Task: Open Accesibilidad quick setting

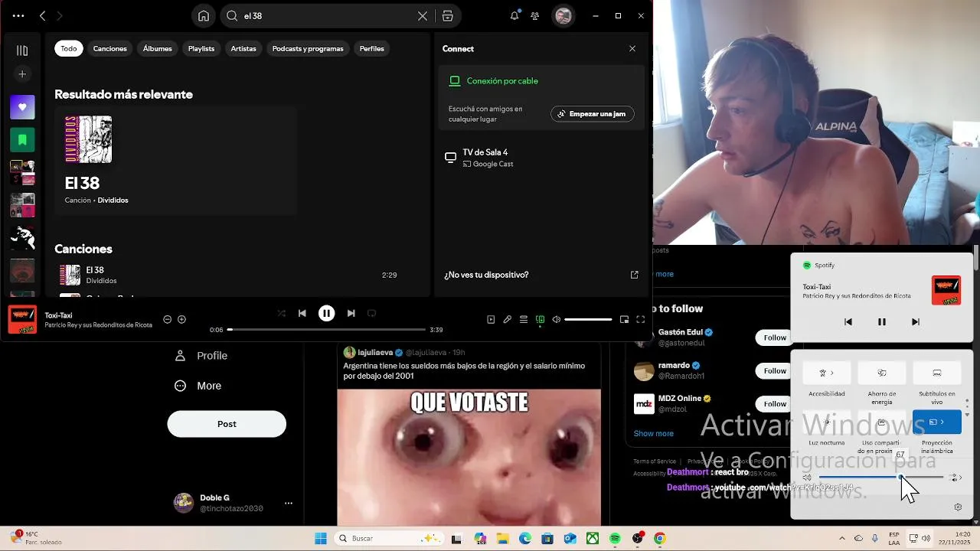Action: 827,373
